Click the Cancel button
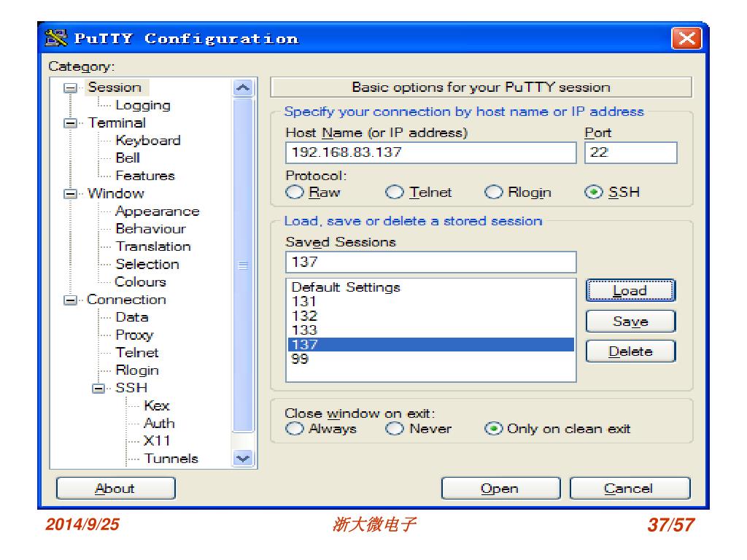This screenshot has height=560, width=747. 630,488
